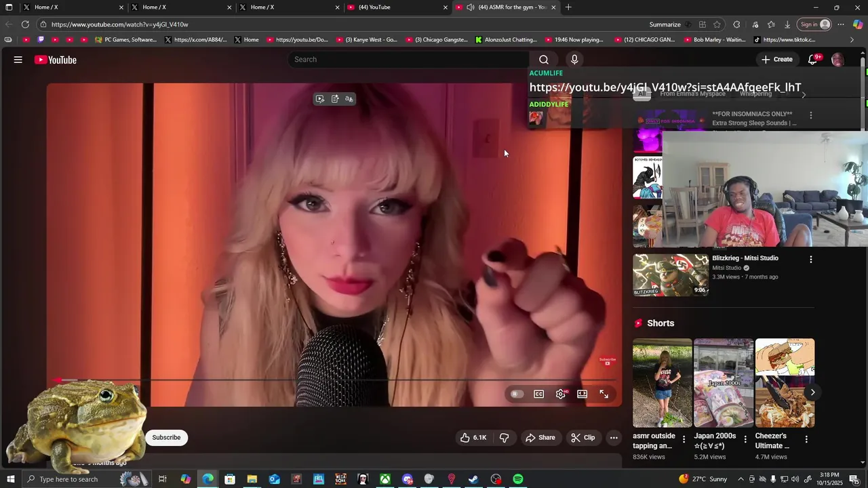Open the player settings gear

561,394
